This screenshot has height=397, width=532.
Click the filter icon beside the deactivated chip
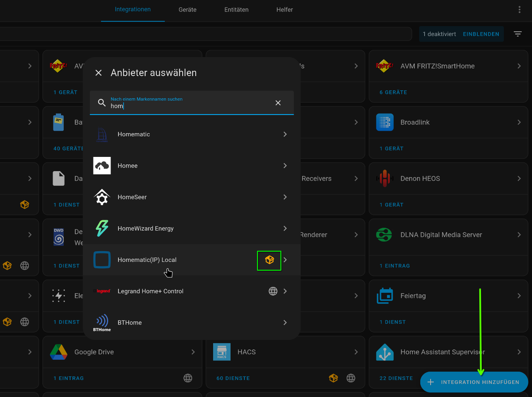(x=517, y=34)
